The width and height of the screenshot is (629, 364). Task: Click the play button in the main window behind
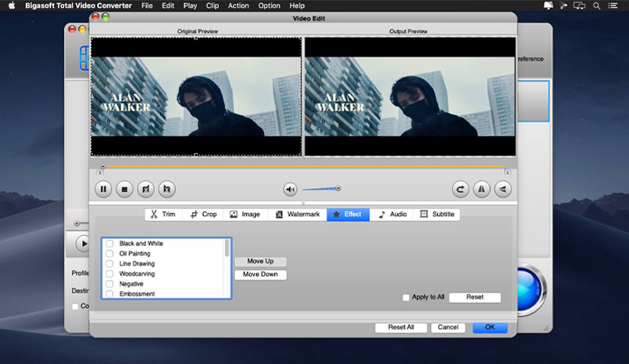tap(83, 244)
